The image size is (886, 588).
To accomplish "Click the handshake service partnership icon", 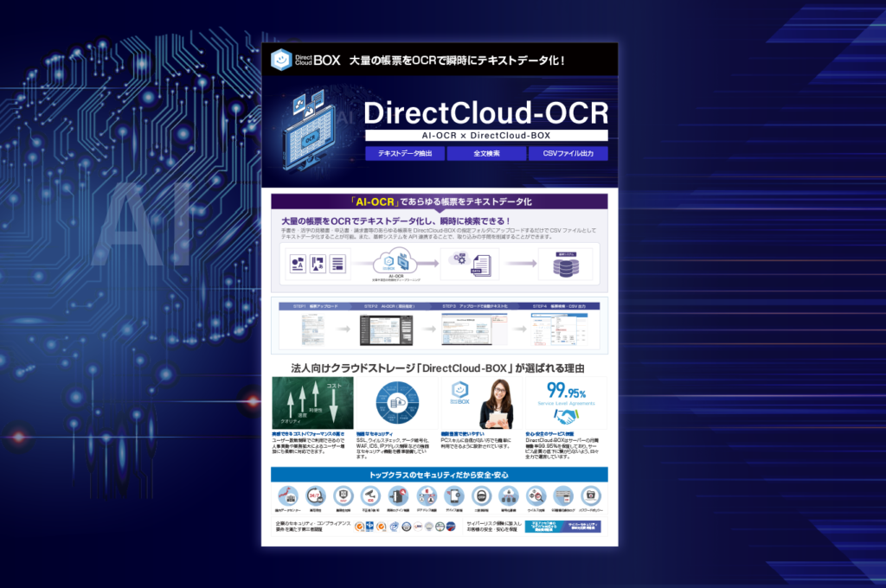I will [564, 417].
